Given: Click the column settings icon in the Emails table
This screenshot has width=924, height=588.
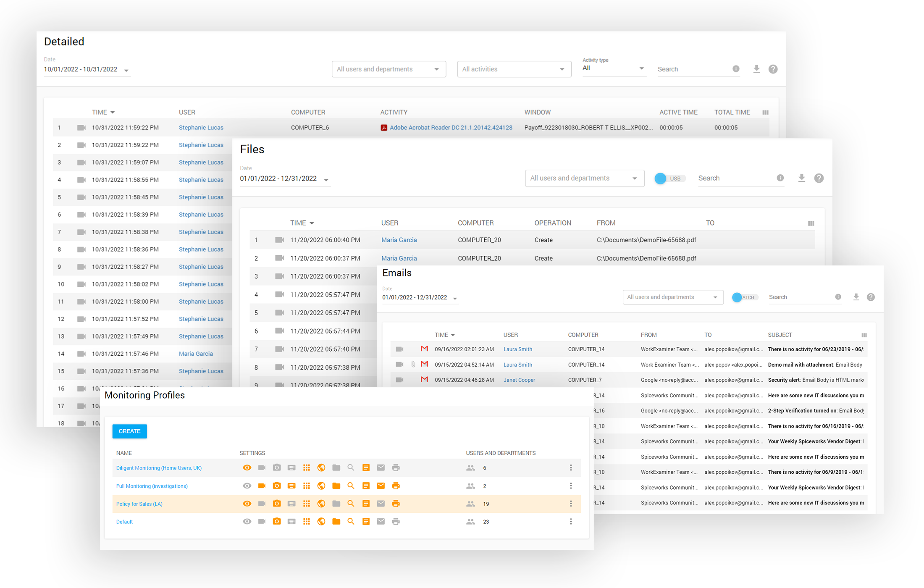Looking at the screenshot, I should (864, 335).
